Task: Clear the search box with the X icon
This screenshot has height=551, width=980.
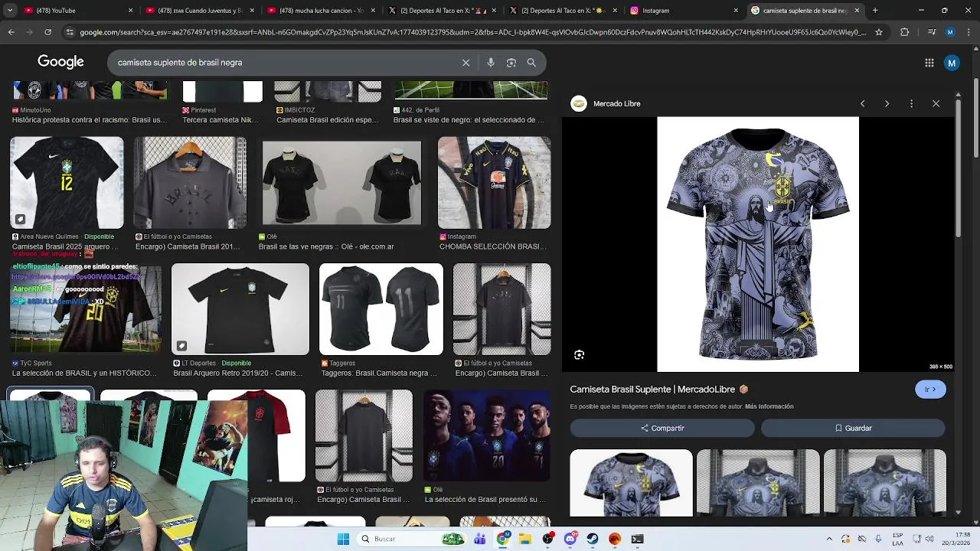Action: coord(465,63)
